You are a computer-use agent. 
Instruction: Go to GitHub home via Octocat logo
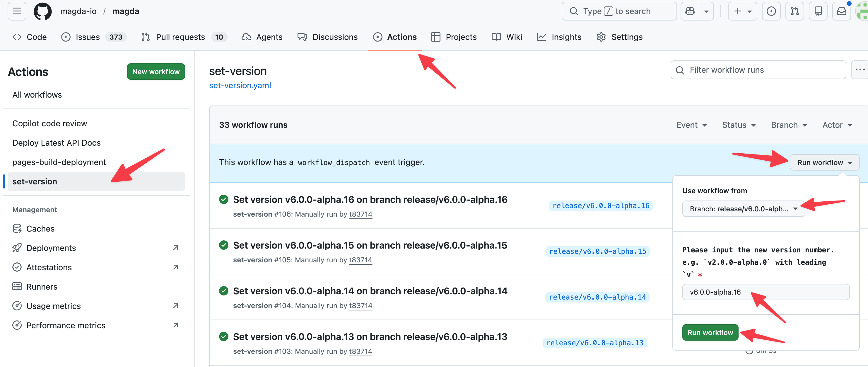[x=43, y=11]
